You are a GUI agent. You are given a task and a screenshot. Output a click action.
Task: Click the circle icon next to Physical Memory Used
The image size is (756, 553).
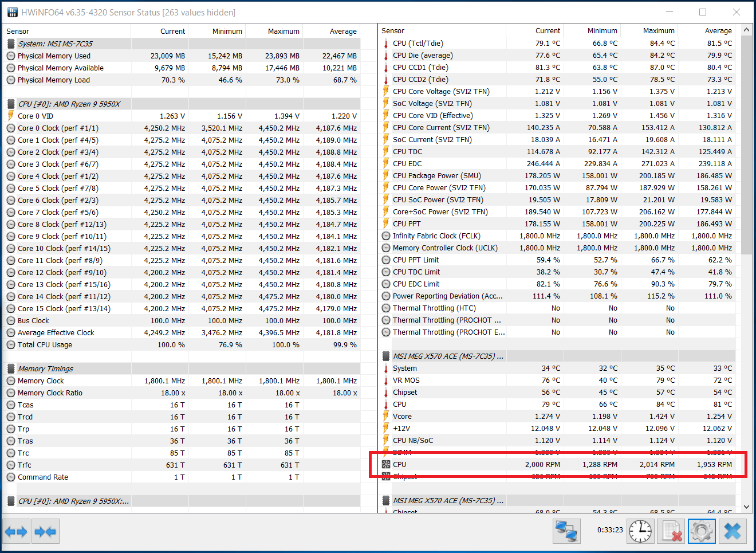pos(10,56)
